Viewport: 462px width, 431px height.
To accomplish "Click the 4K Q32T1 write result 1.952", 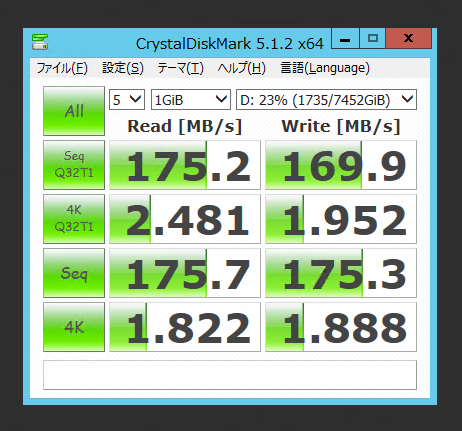I will [x=341, y=219].
